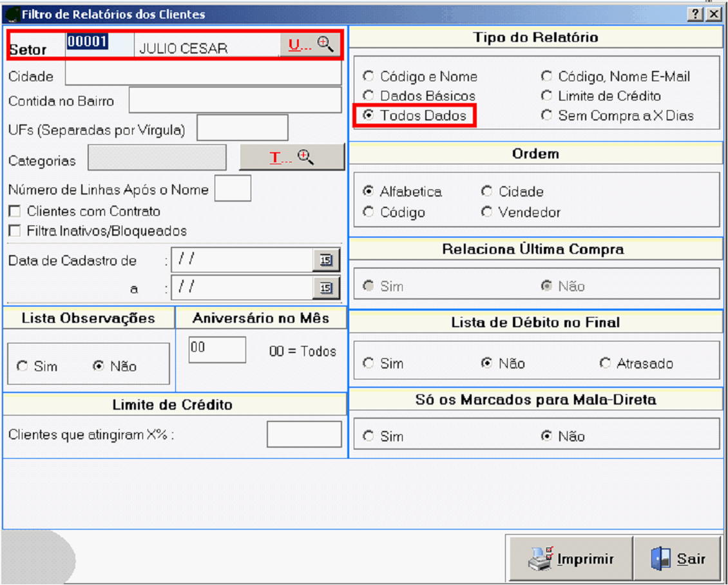This screenshot has height=585, width=728.
Task: Set order to Vendedor
Action: click(x=487, y=212)
